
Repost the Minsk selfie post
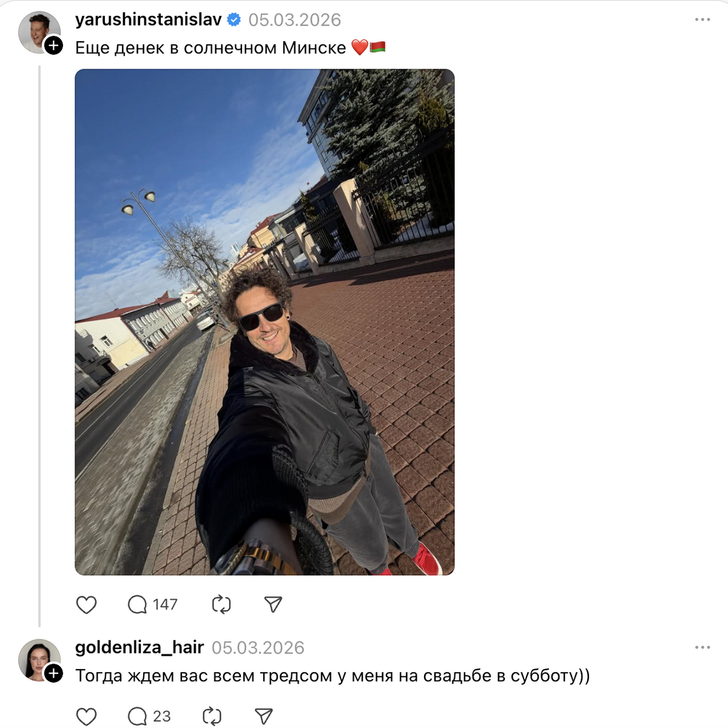point(221,605)
